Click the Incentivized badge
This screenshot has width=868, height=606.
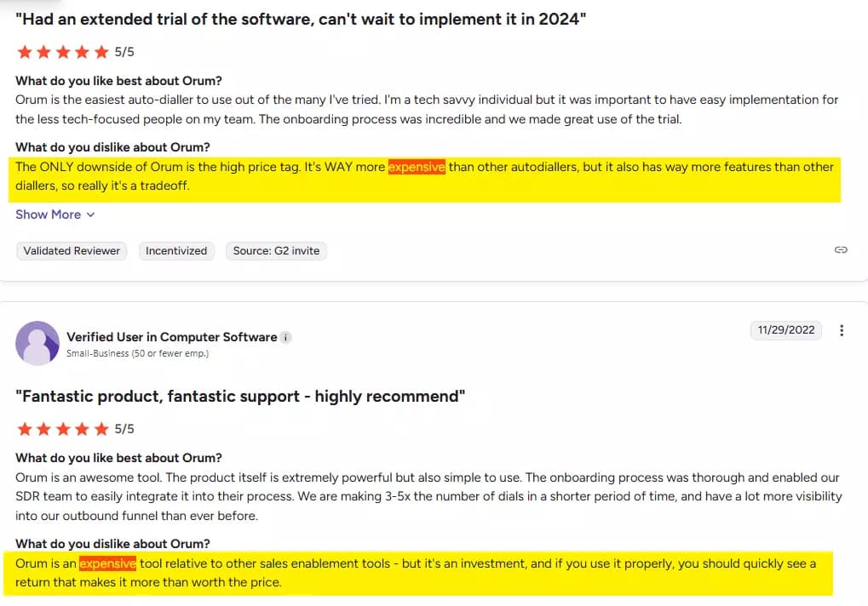click(x=176, y=250)
